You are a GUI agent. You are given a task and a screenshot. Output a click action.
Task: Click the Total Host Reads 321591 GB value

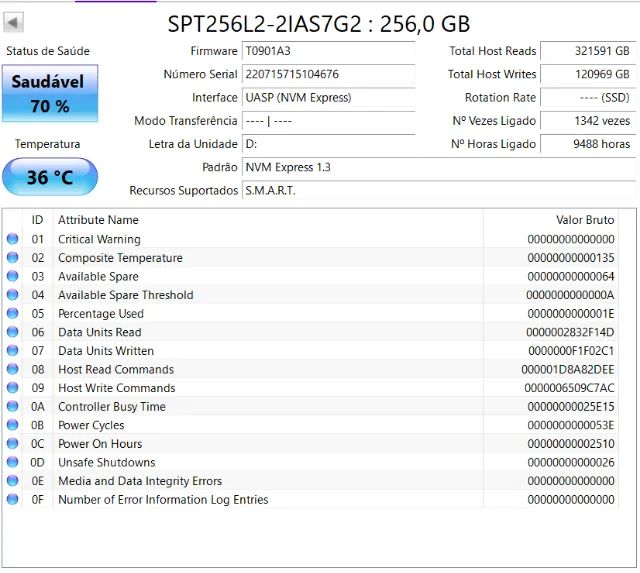coord(588,51)
